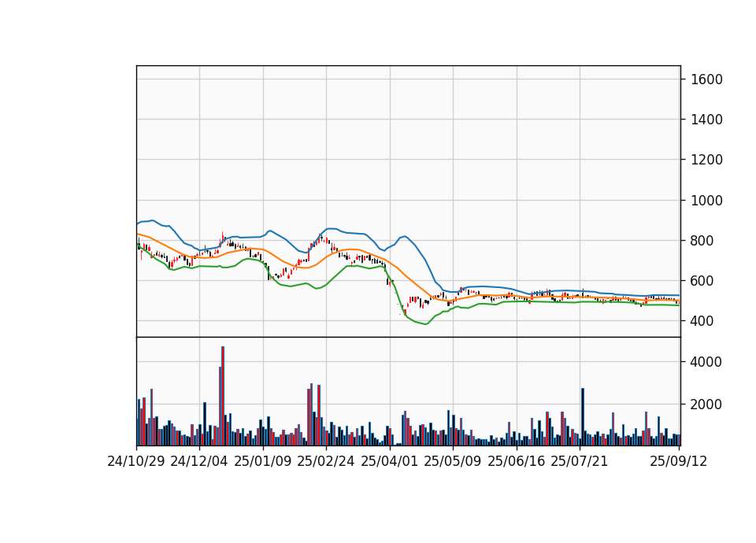Image resolution: width=756 pixels, height=543 pixels.
Task: Click the 1400 price axis label
Action: coord(706,120)
